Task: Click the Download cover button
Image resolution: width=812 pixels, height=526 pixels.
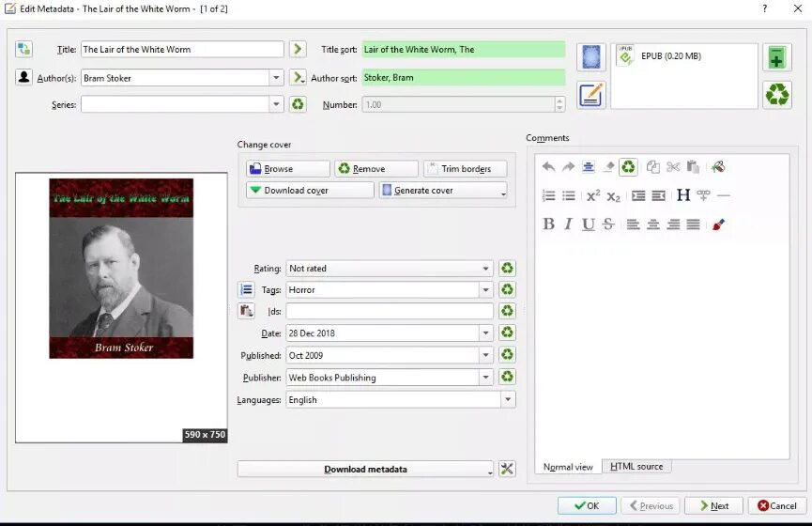Action: 310,190
